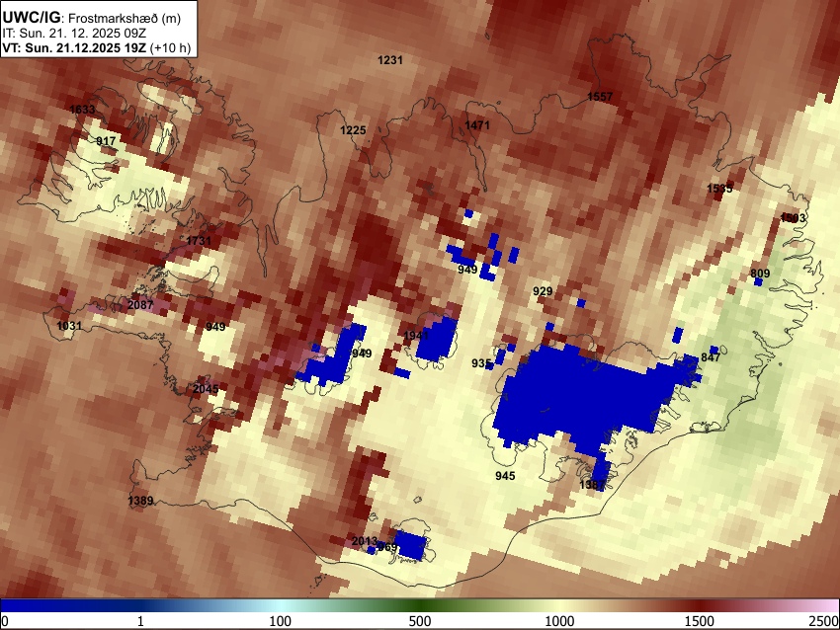
Task: Click the blue Mýrdalsjökull patch beside 969
Action: tap(410, 545)
